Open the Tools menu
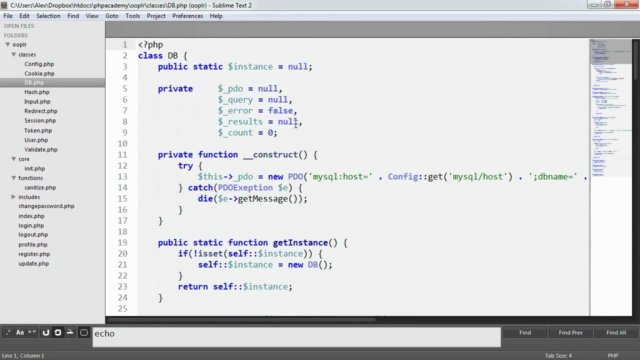The width and height of the screenshot is (640, 360). tap(133, 16)
